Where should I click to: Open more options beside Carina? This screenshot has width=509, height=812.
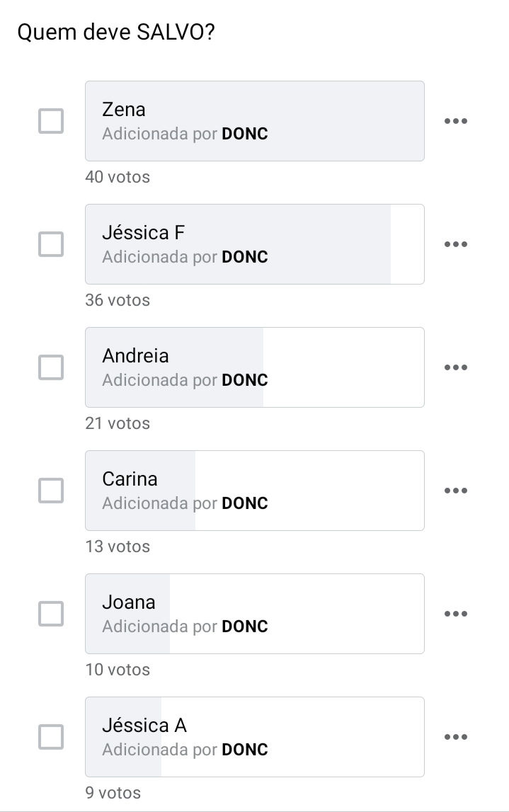[455, 491]
